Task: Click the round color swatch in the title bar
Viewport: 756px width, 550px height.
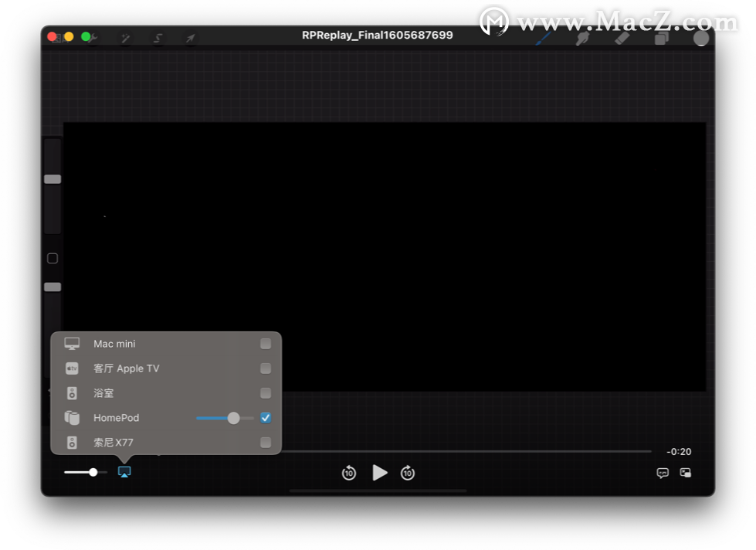Action: pos(701,38)
